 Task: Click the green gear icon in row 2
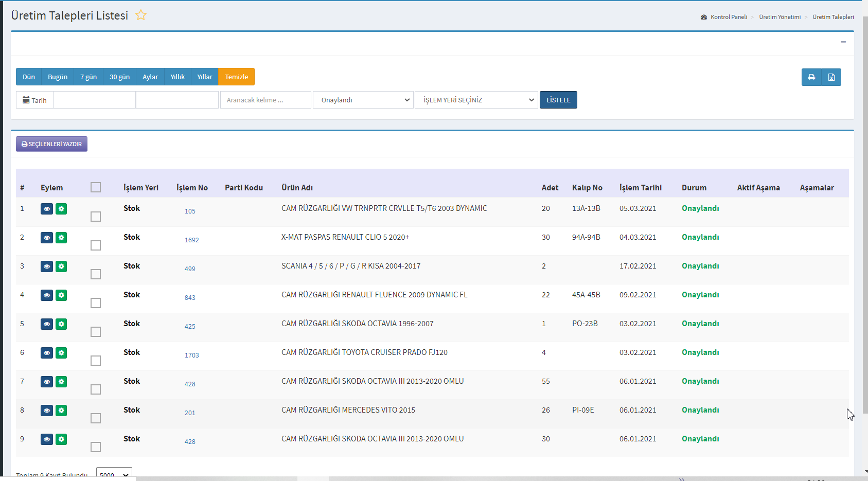point(61,238)
